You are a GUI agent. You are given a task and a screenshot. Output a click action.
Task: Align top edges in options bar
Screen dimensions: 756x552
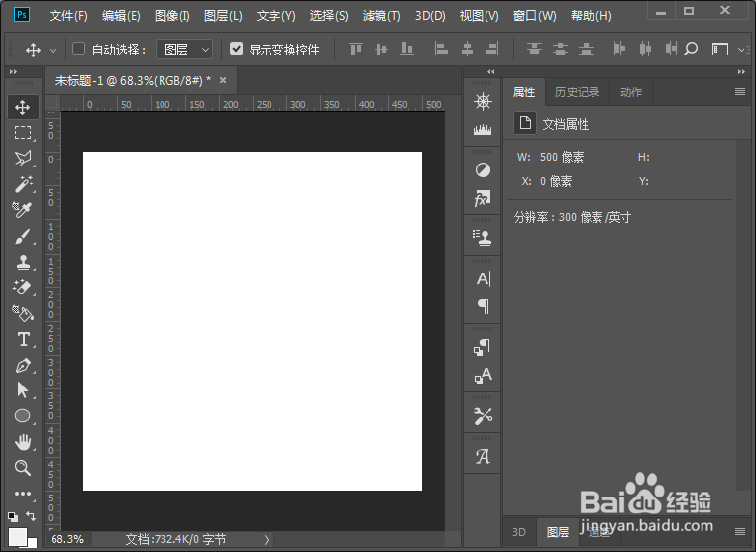[x=356, y=49]
